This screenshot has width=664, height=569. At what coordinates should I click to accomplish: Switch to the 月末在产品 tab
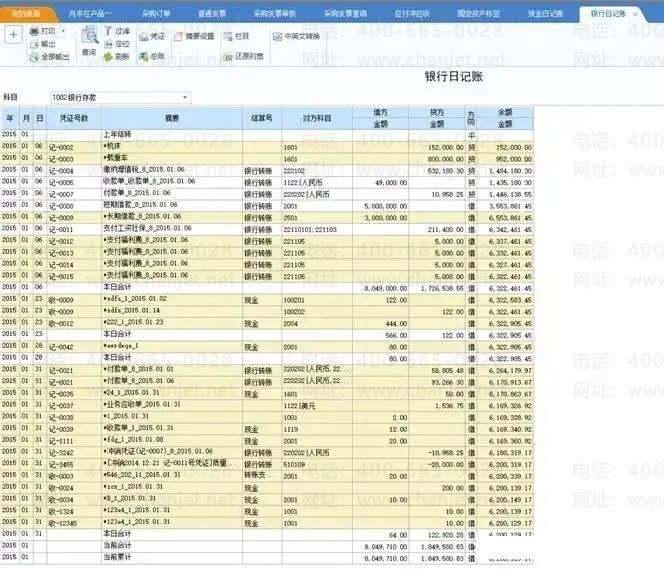coord(90,14)
